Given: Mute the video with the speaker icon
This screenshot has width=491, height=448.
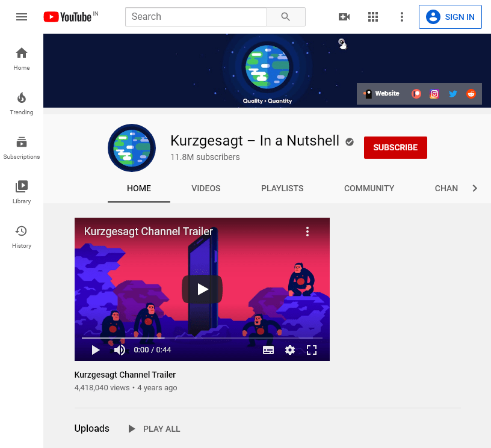Looking at the screenshot, I should (x=119, y=350).
